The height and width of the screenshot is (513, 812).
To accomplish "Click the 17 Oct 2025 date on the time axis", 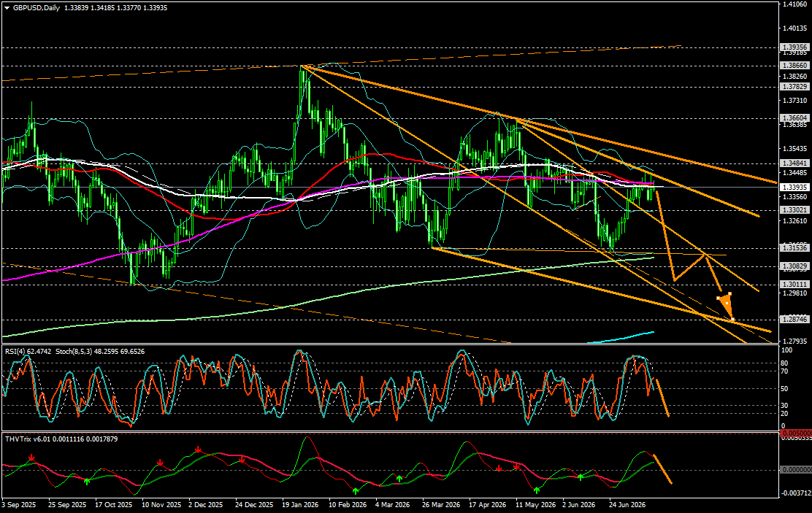I will tap(113, 505).
